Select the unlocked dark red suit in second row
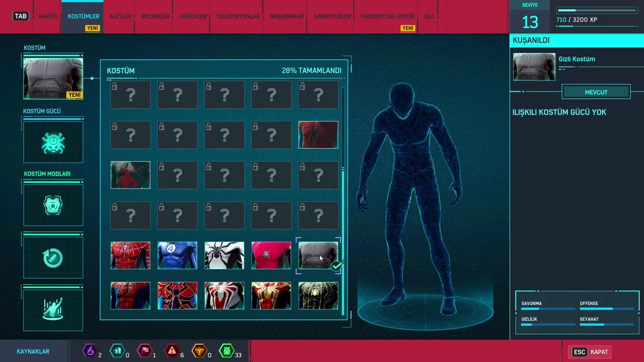This screenshot has width=644, height=362. tap(318, 135)
